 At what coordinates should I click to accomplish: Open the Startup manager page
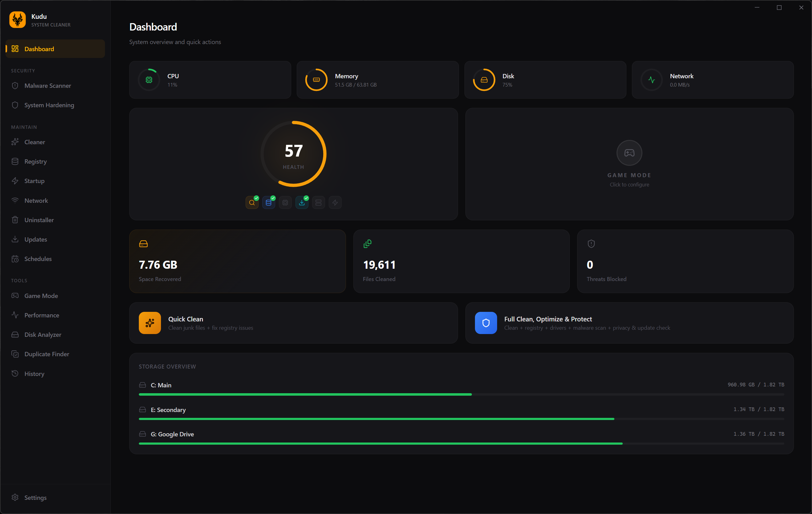(x=34, y=181)
